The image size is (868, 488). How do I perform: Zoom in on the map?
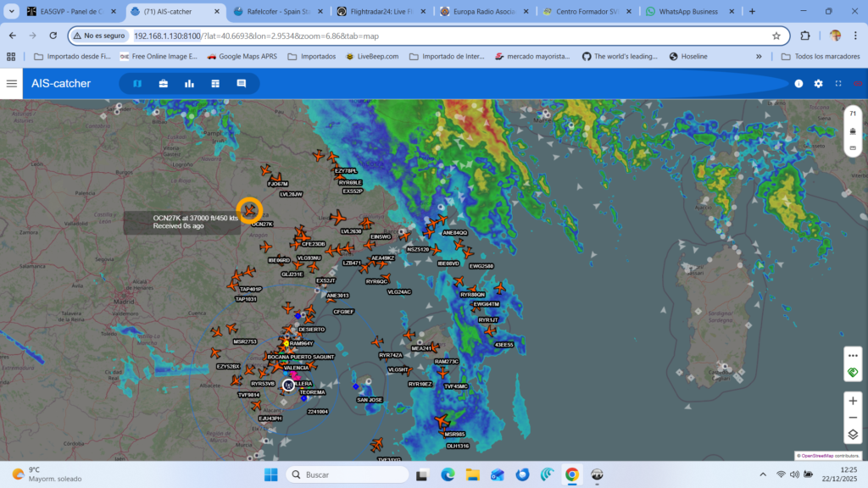pos(853,400)
